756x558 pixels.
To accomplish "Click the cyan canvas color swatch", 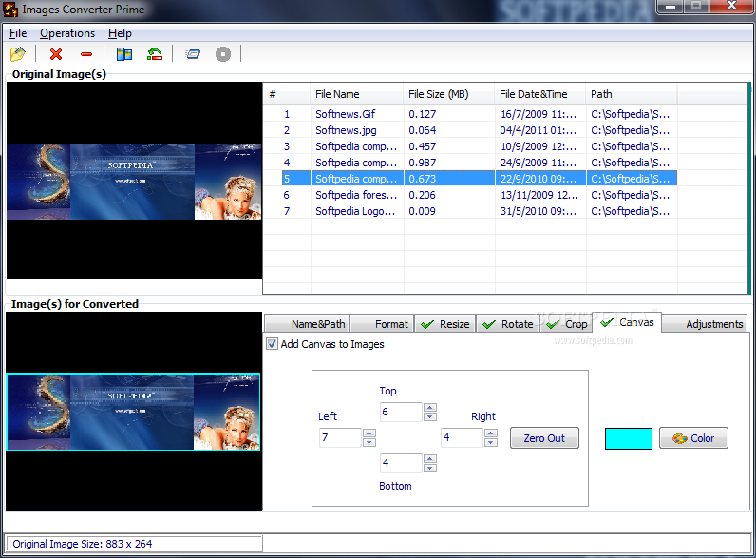I will 628,438.
